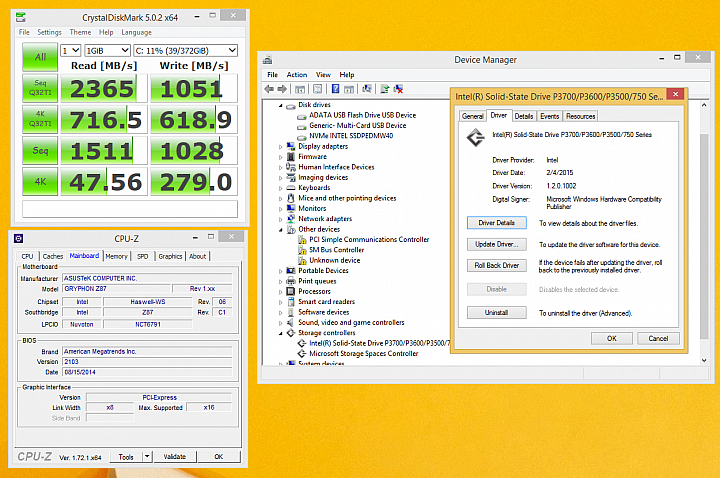Screen dimensions: 720x478
Task: Click the Update Driver button
Action: 496,244
